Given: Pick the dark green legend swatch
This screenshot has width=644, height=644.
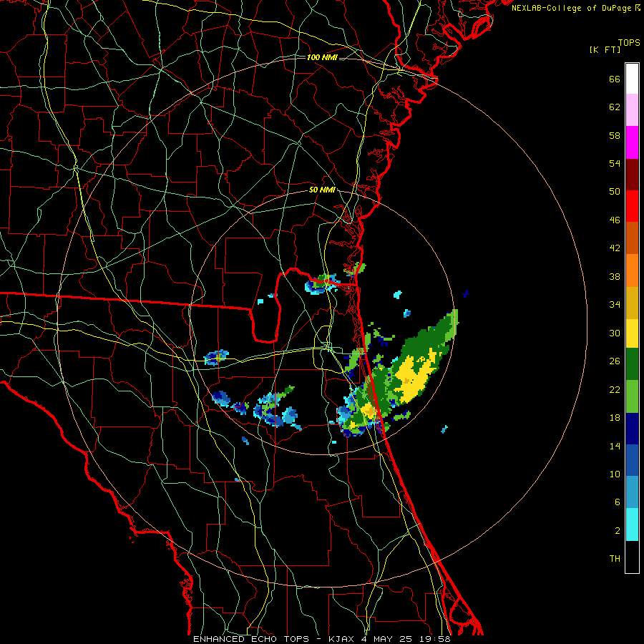Looking at the screenshot, I should [632, 364].
